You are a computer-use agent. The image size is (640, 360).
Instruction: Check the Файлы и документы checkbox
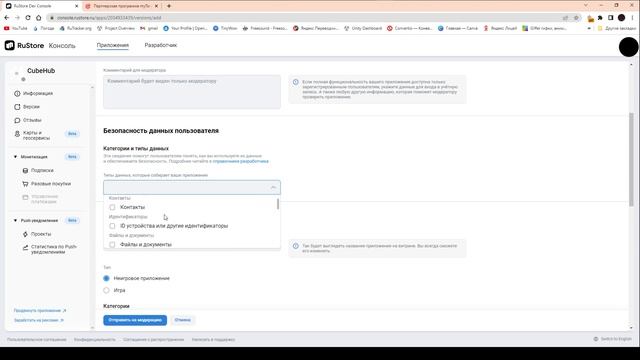click(112, 244)
